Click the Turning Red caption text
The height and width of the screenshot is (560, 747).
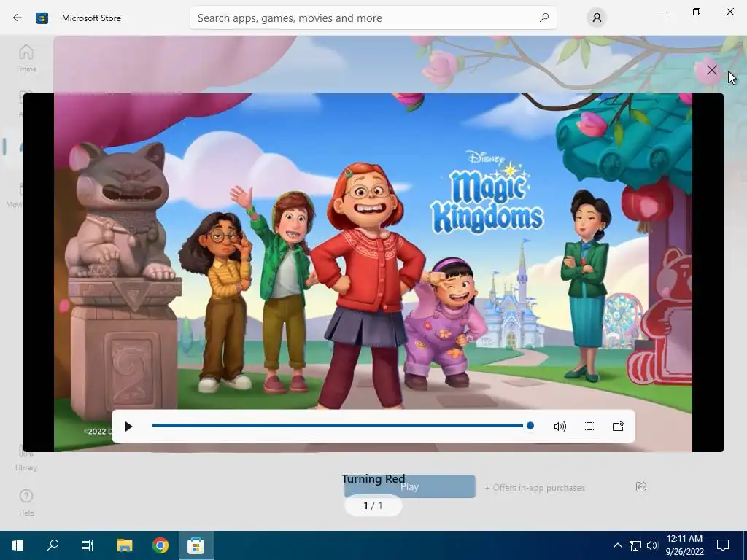(373, 478)
